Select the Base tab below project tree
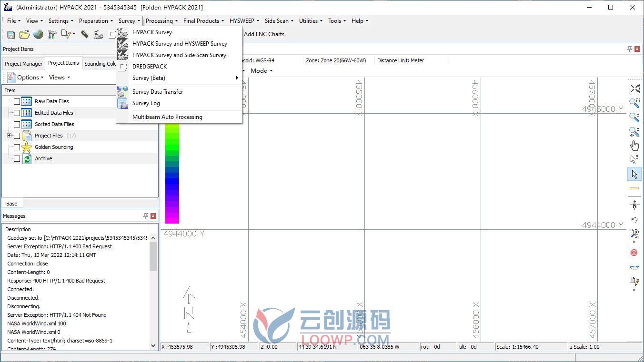644x362 pixels. (12, 204)
